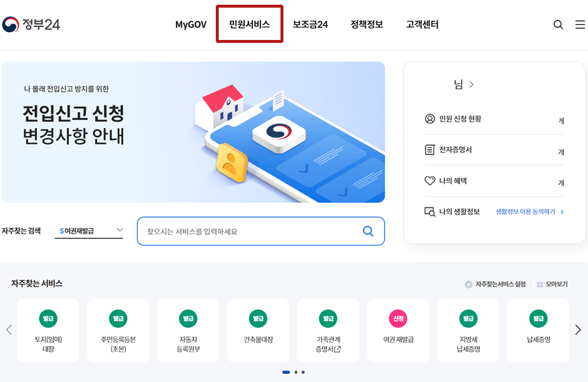Open the hamburger menu icon
The height and width of the screenshot is (382, 588).
point(580,25)
